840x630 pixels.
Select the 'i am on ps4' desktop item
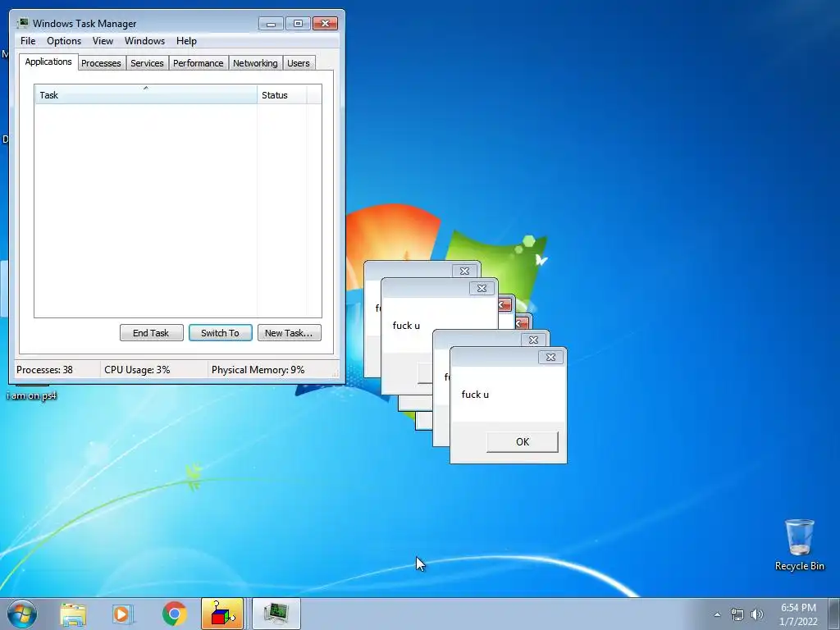32,395
